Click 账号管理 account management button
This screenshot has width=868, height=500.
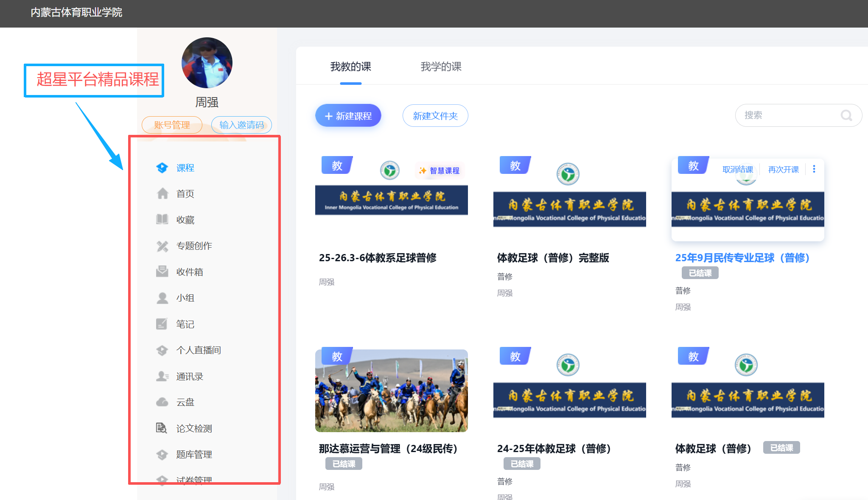point(172,125)
